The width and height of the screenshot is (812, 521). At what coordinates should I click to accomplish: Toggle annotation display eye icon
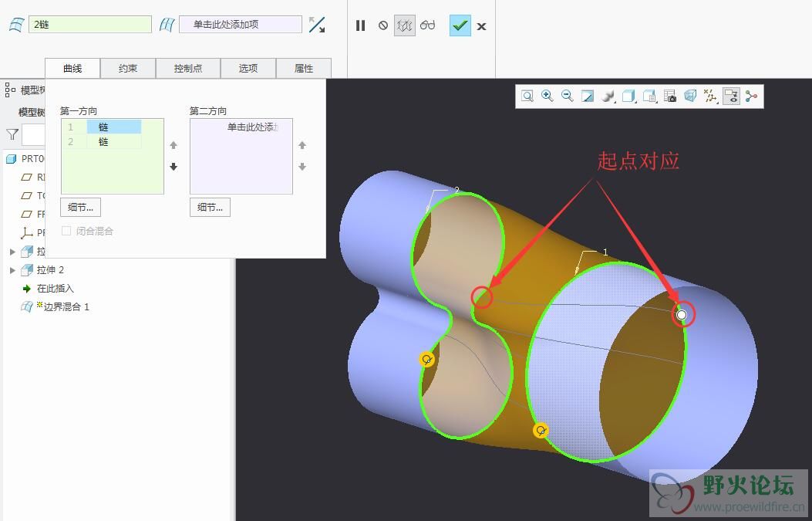(x=731, y=96)
